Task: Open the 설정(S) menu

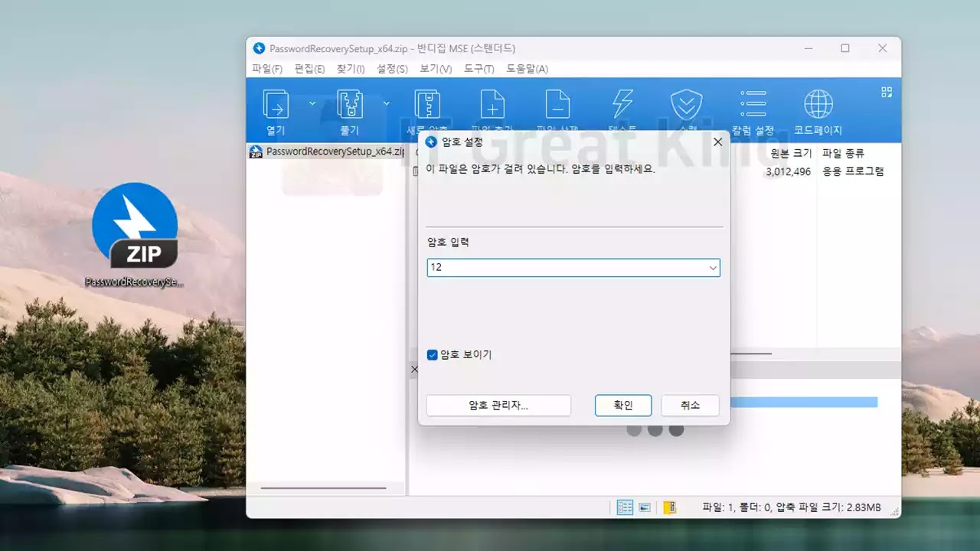Action: point(392,69)
